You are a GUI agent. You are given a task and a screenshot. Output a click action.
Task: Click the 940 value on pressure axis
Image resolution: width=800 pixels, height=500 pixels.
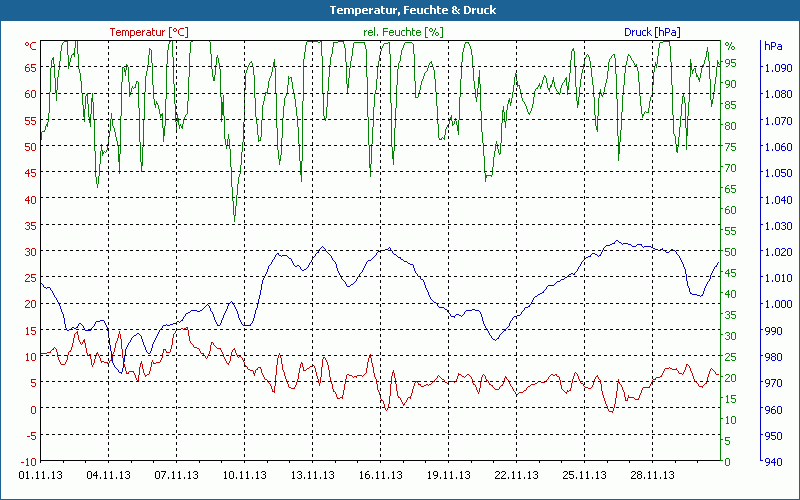pos(773,462)
